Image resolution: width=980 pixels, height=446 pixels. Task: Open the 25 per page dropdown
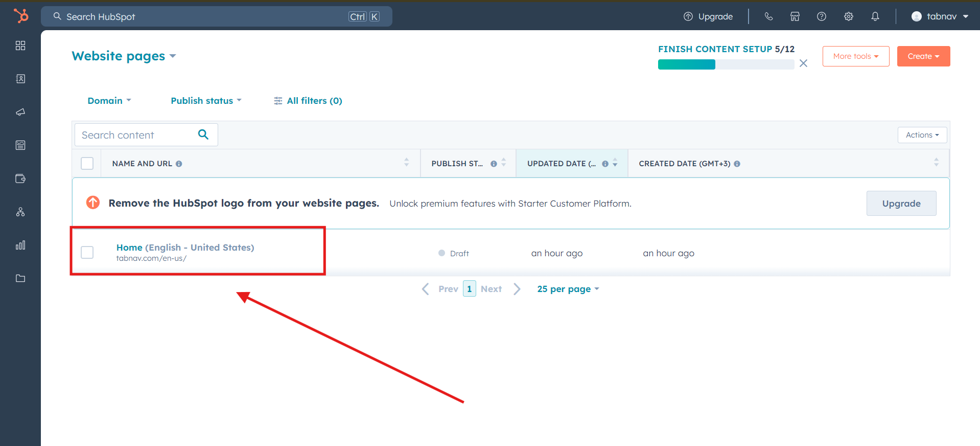568,289
